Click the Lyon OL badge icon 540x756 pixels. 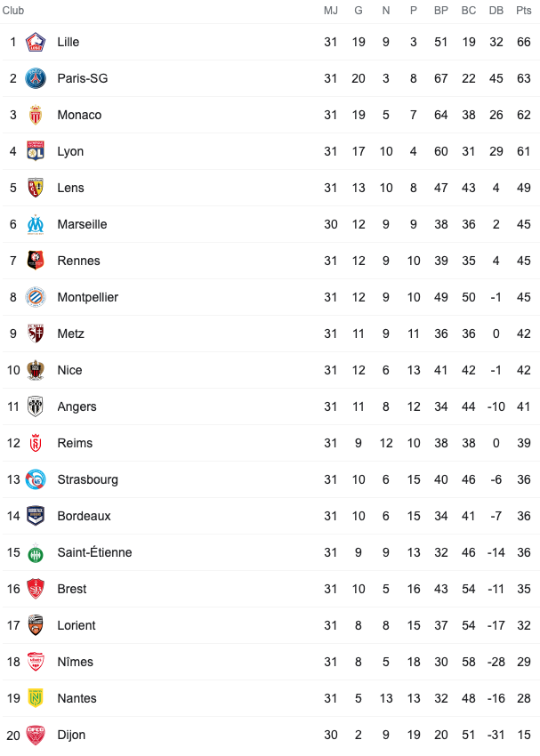coord(36,151)
